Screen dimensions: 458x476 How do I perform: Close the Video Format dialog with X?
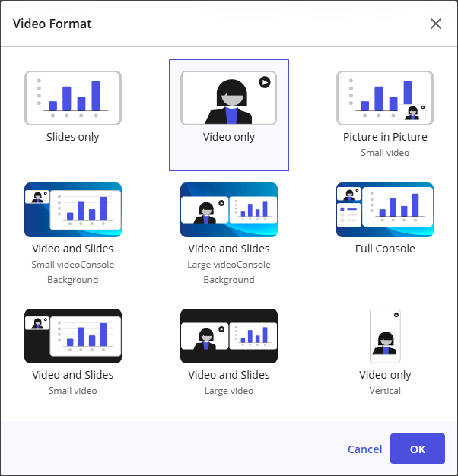[436, 24]
